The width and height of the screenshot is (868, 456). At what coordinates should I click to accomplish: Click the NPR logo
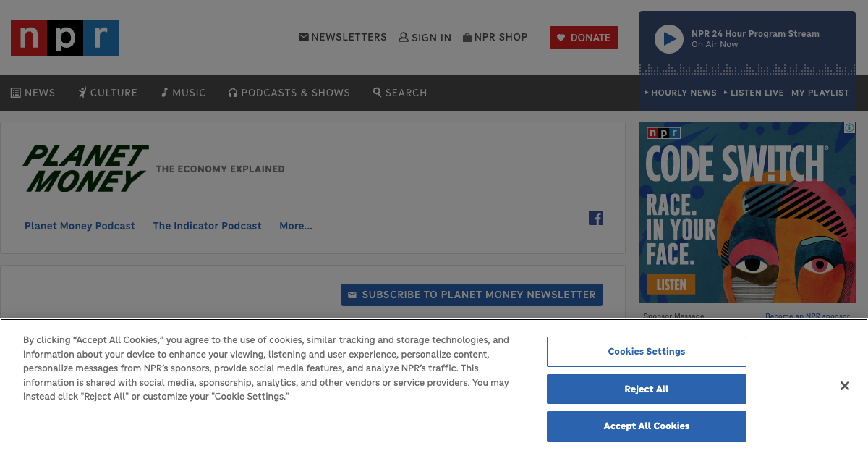click(x=65, y=38)
